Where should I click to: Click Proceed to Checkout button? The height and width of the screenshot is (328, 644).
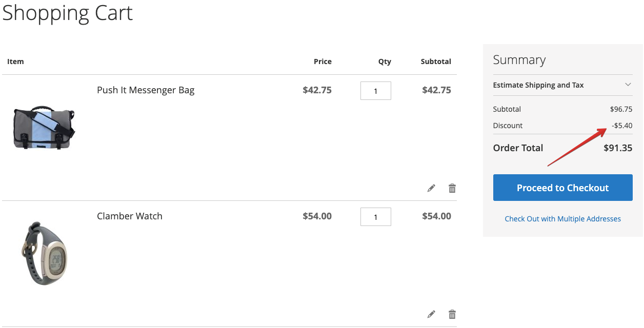coord(562,188)
